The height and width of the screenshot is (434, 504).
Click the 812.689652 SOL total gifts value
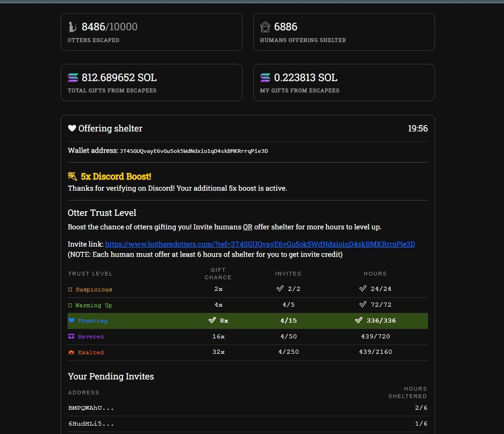(119, 77)
